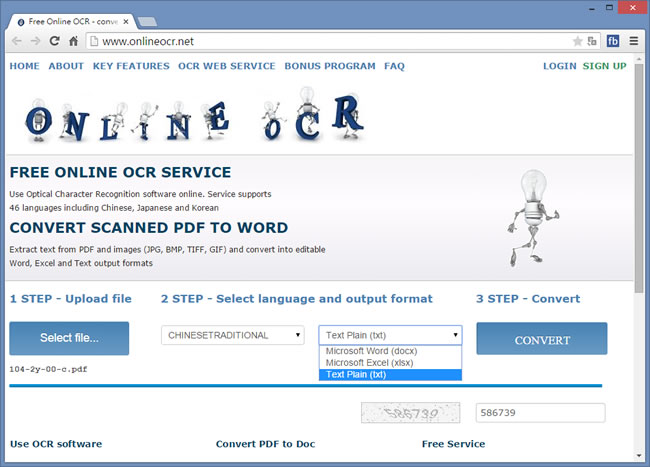Screen dimensions: 650x467
Task: Open the KEY FEATURES menu link
Action: pos(131,66)
